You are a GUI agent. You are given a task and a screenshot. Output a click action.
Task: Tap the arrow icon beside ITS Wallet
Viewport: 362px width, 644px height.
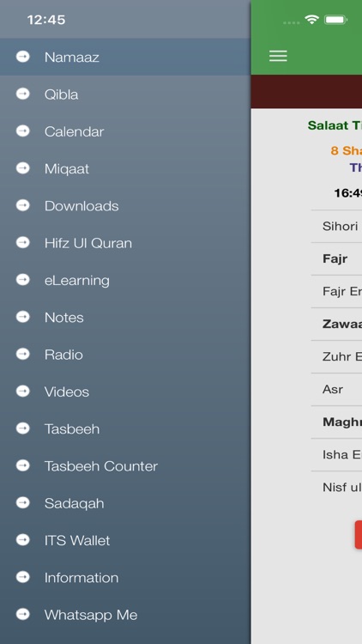(x=23, y=540)
